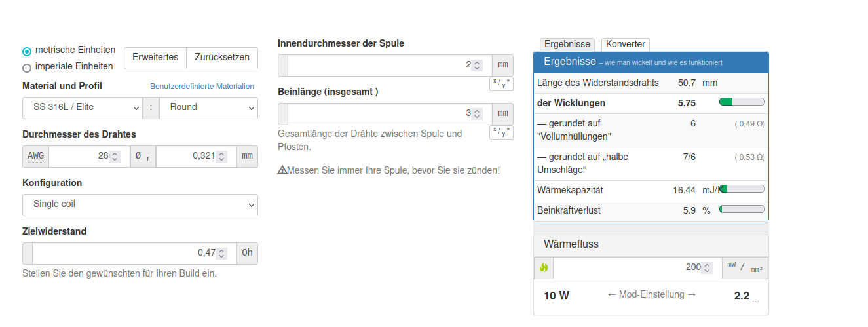Click the flame icon in Wärmefluss
Viewport: 868px width, 327px height.
544,267
